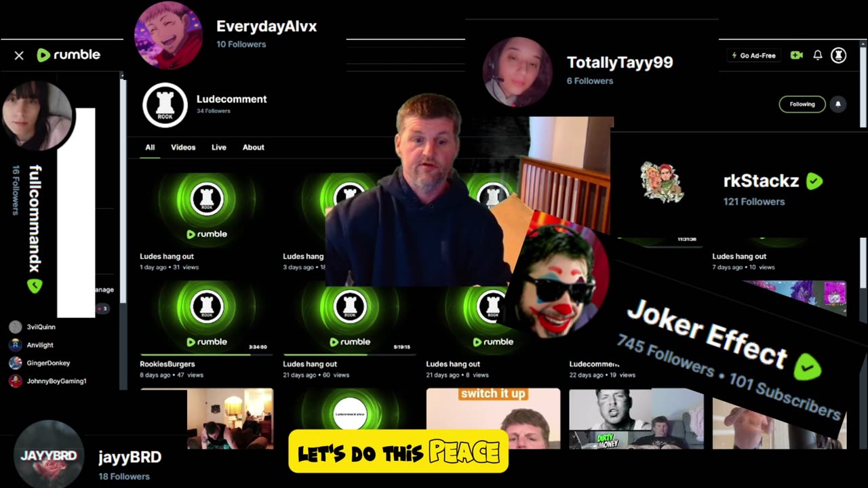Click GingerDonkey avatar icon
868x488 pixels.
15,363
